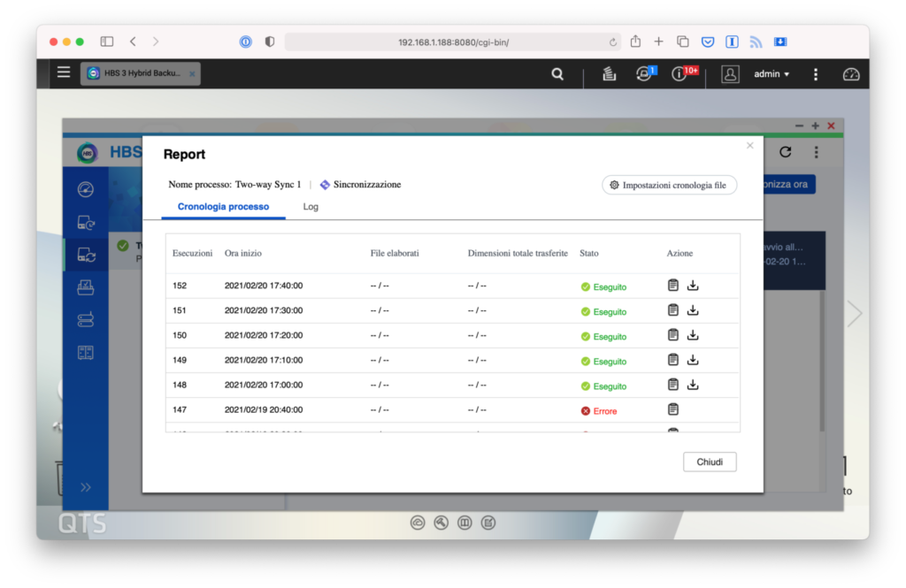
Task: Select the Cronologia processo tab
Action: [223, 207]
